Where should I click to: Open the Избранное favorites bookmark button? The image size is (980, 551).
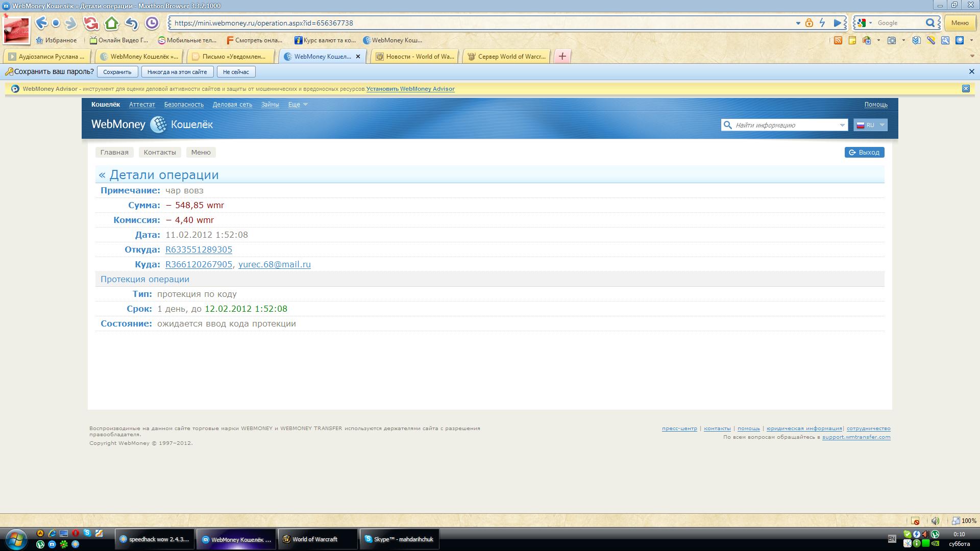point(56,40)
